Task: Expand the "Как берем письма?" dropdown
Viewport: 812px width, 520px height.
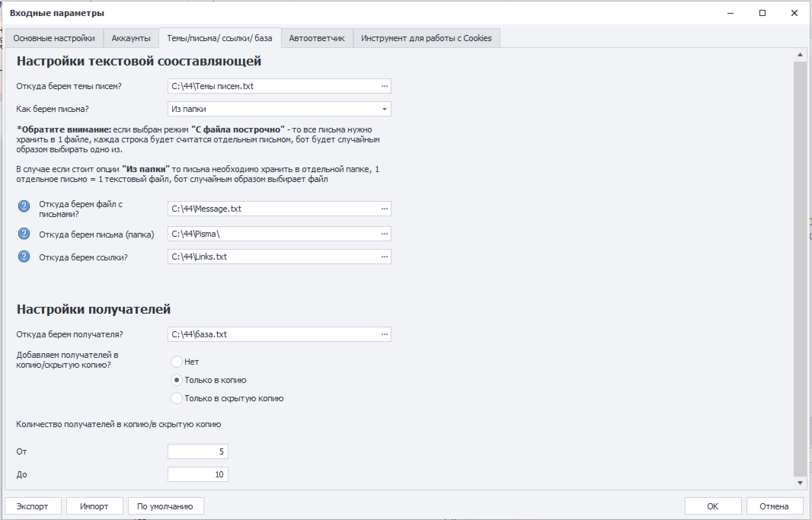Action: 384,109
